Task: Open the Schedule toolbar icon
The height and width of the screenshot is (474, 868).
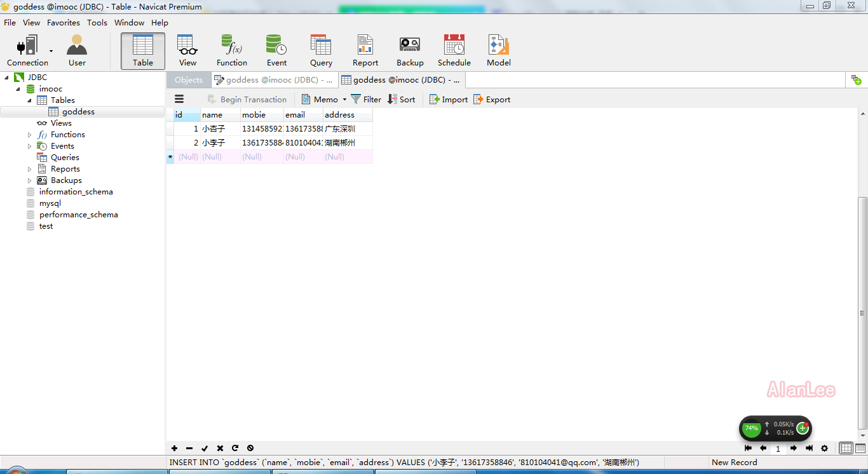Action: click(454, 51)
